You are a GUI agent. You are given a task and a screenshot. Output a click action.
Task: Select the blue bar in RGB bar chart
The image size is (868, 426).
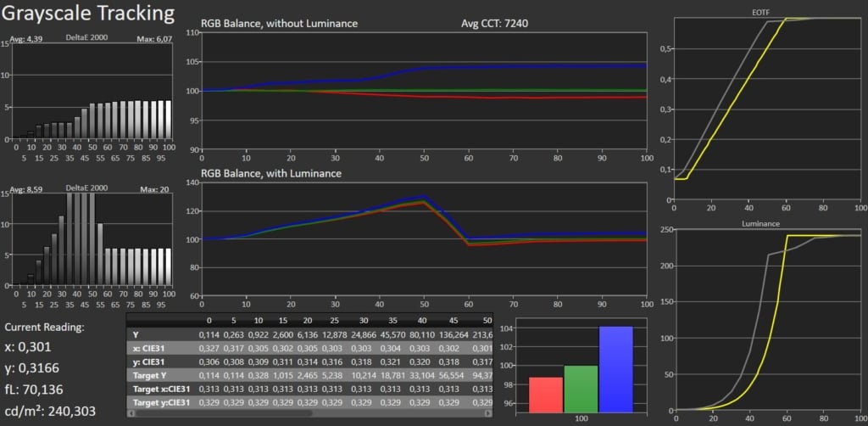pos(615,369)
